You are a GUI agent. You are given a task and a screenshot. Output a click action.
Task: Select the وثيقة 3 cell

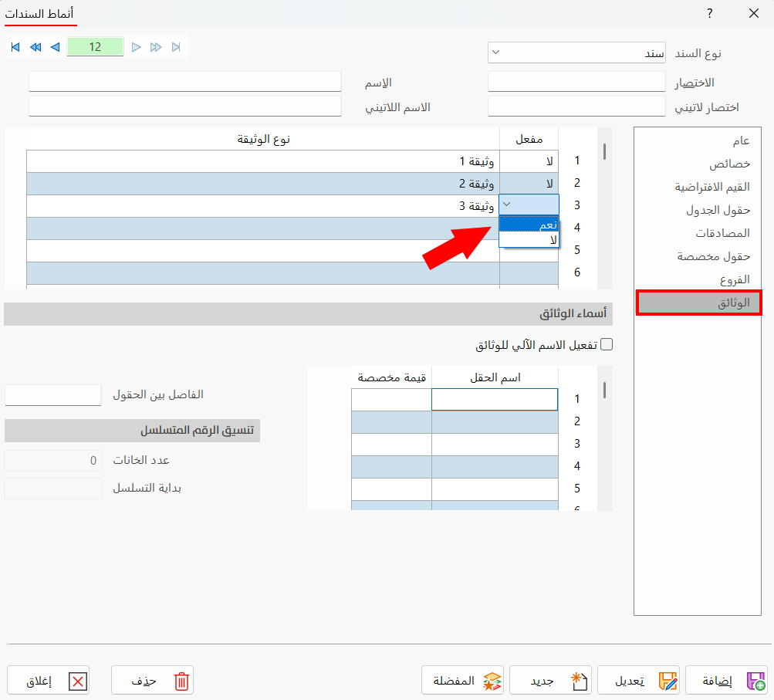263,206
